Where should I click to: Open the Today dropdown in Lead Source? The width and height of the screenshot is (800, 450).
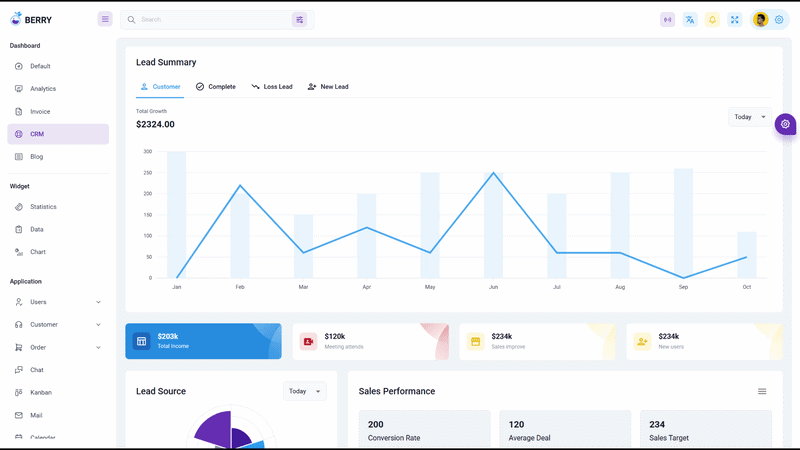pos(305,391)
